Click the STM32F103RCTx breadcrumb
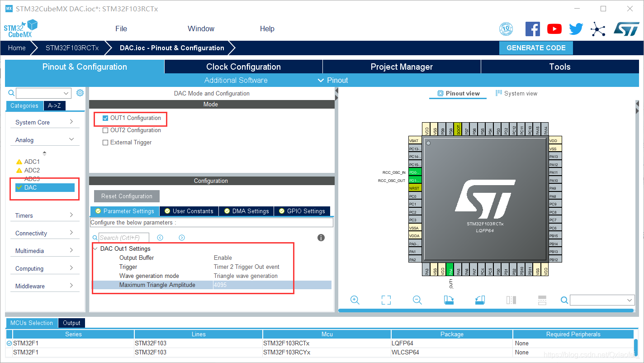The width and height of the screenshot is (644, 363). [72, 48]
